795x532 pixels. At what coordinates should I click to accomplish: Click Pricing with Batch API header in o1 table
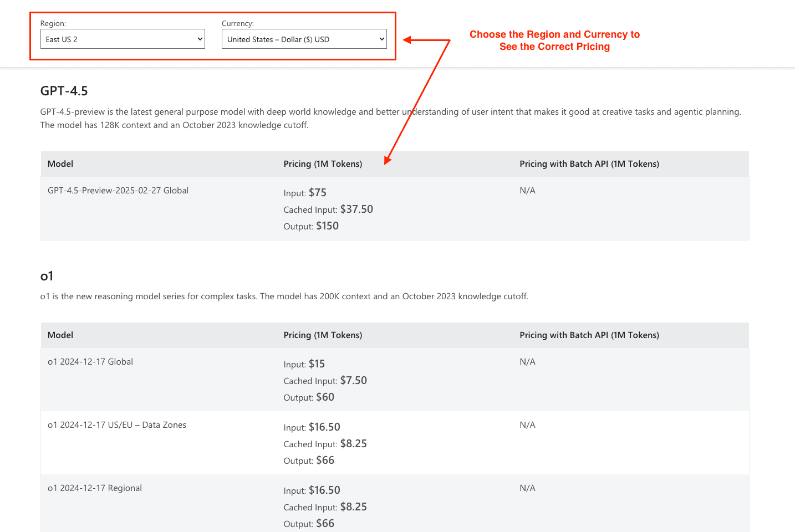589,335
